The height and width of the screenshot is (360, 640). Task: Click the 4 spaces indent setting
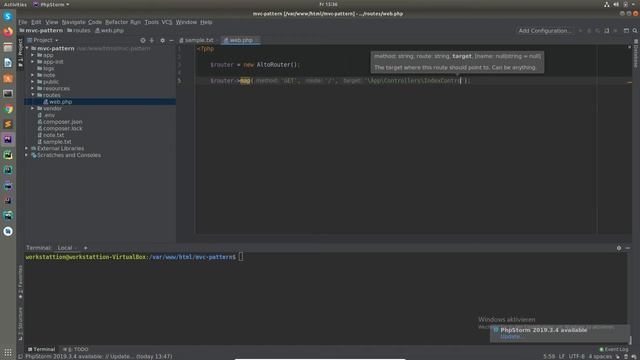pos(600,356)
